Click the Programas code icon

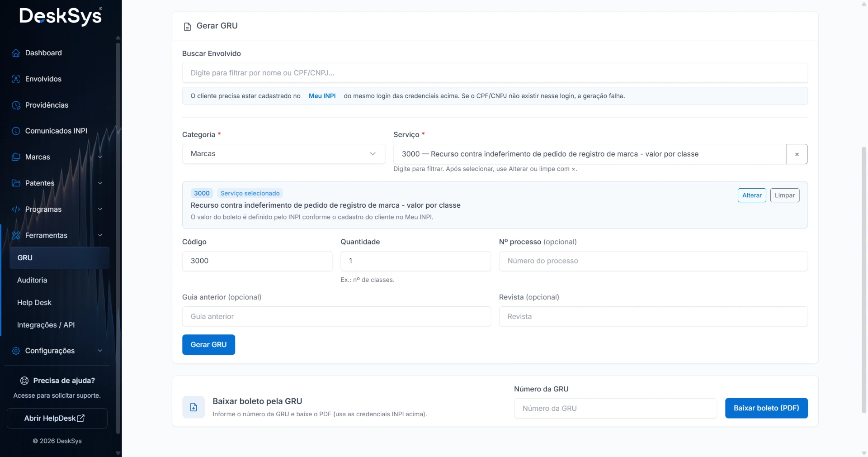(16, 209)
